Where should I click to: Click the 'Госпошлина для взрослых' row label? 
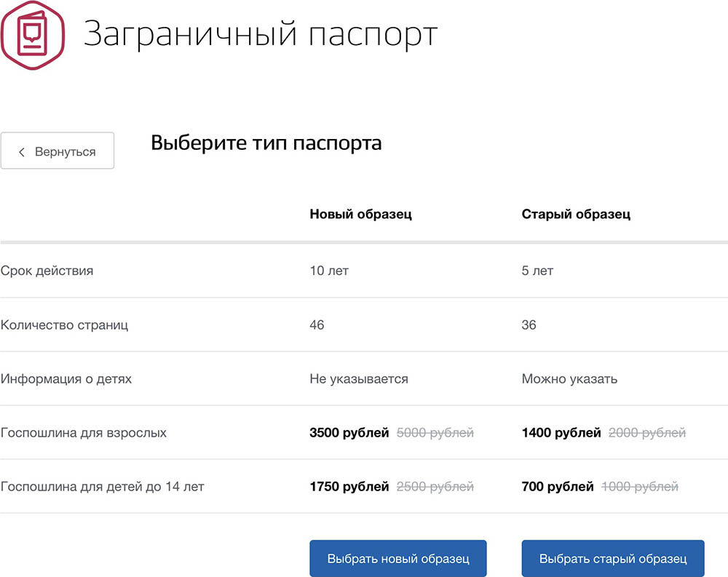tap(84, 432)
